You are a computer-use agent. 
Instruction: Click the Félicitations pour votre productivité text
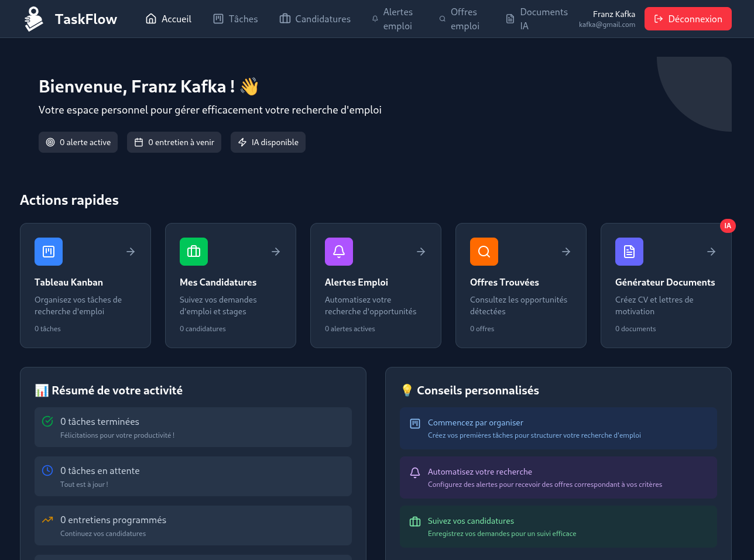pyautogui.click(x=117, y=435)
